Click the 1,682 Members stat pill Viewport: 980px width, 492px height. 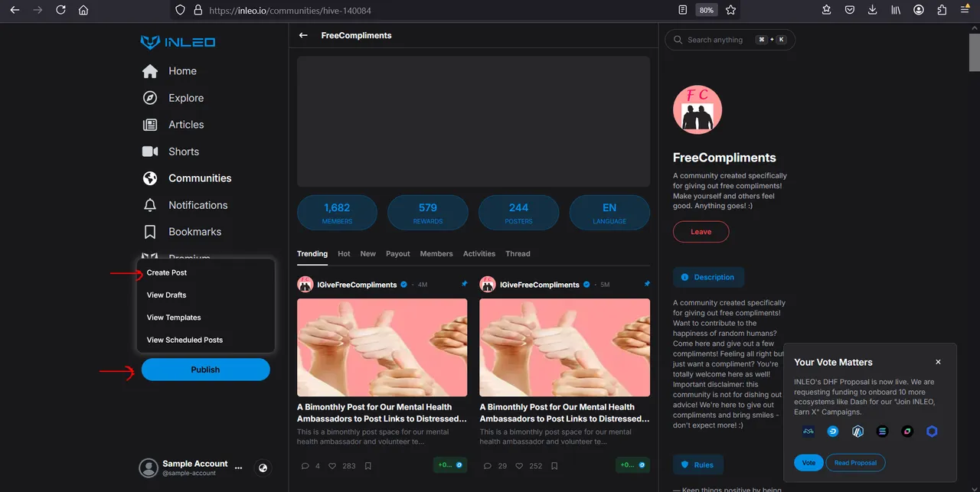(337, 213)
